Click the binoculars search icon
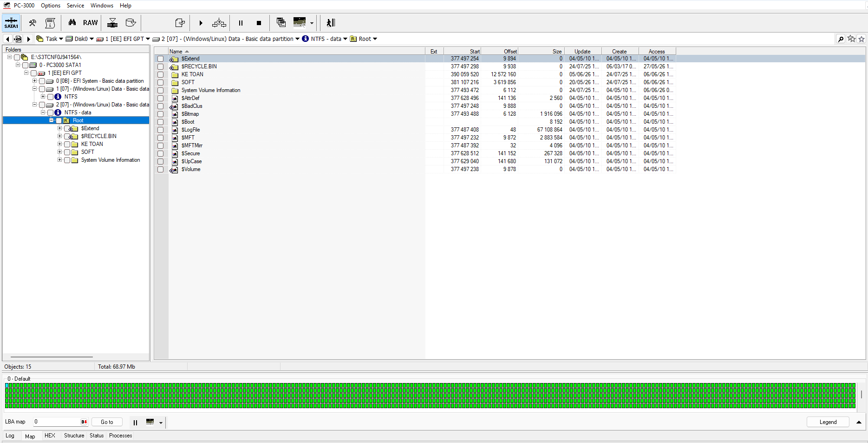 click(72, 23)
